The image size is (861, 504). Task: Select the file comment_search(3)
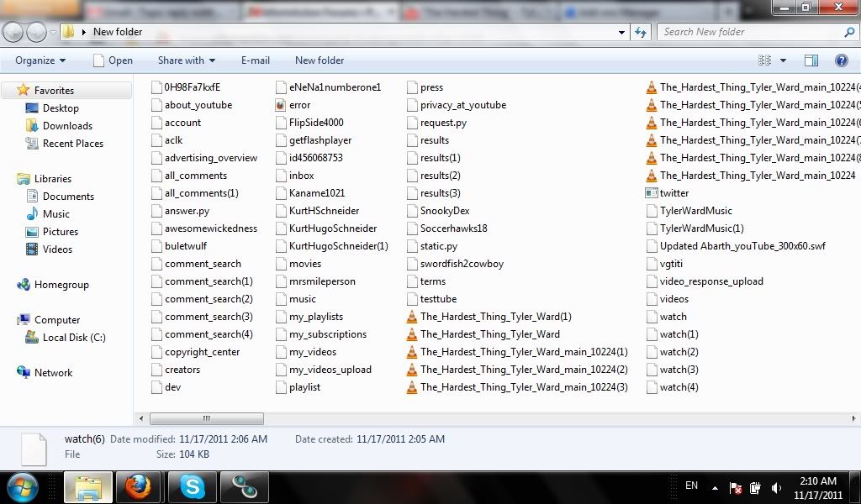point(202,317)
